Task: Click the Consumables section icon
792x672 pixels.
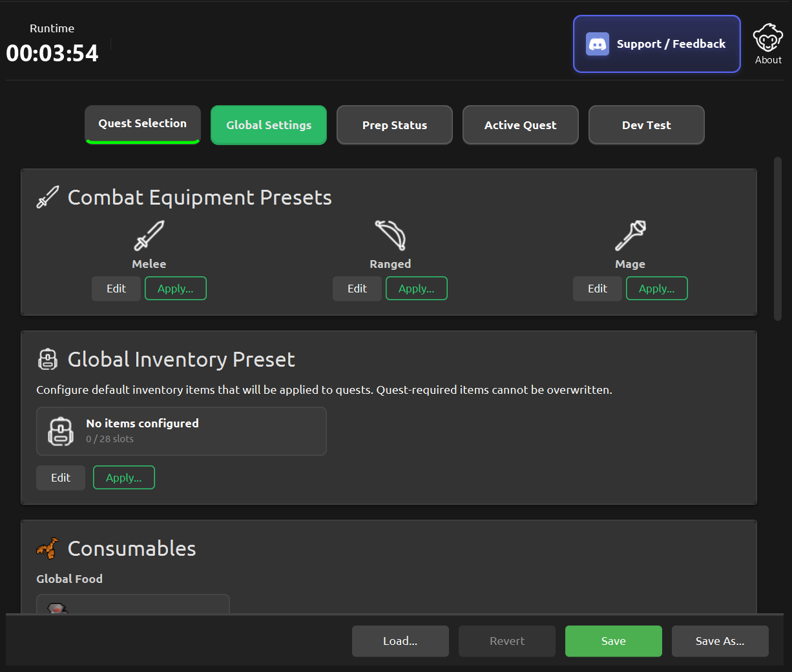Action: pos(48,549)
